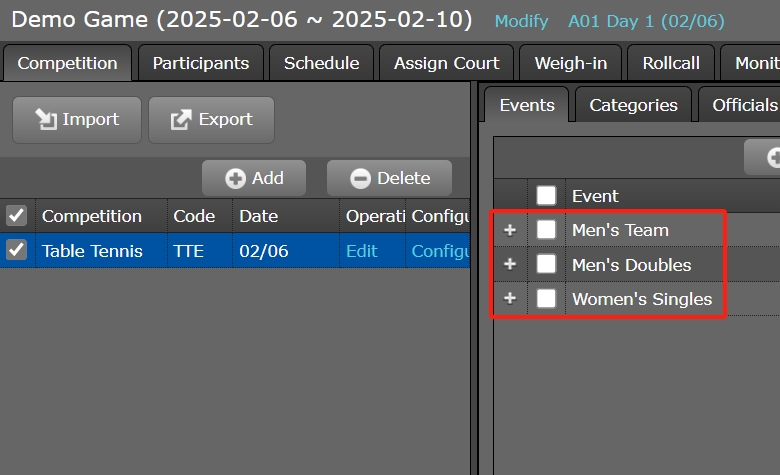Click the A01 Day 1 (02/06) link

(646, 21)
